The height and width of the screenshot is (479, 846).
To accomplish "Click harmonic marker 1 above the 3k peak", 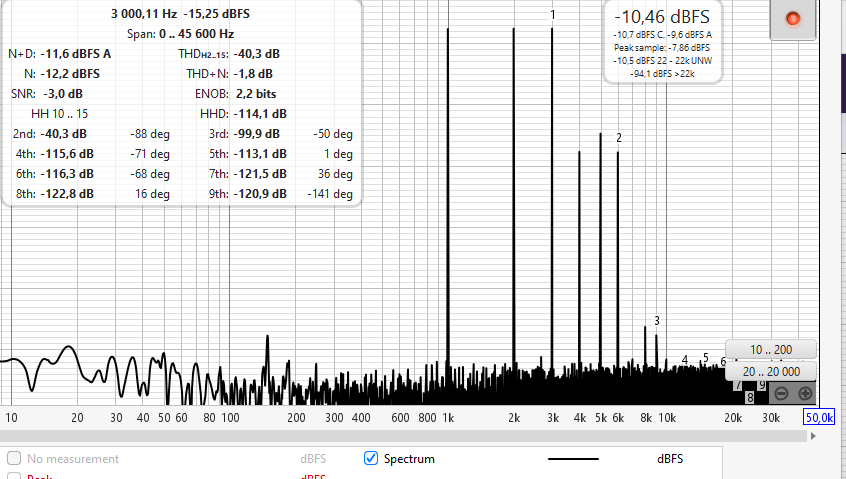I will click(552, 15).
